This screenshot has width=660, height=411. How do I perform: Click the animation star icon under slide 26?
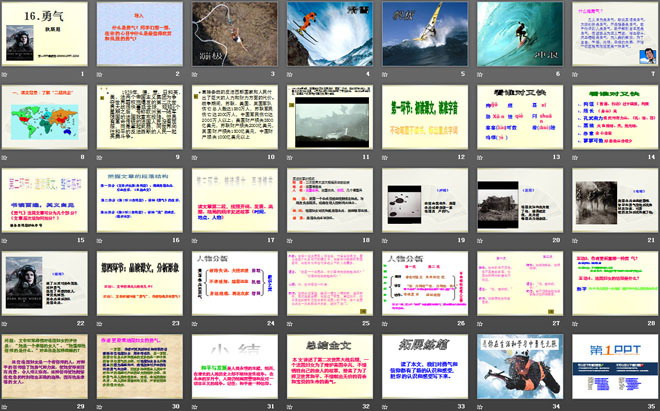385,324
